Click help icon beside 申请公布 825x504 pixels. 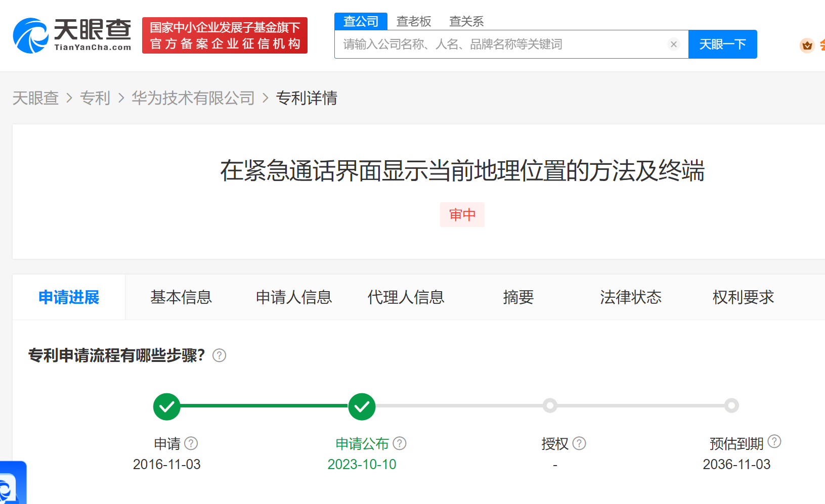[400, 443]
